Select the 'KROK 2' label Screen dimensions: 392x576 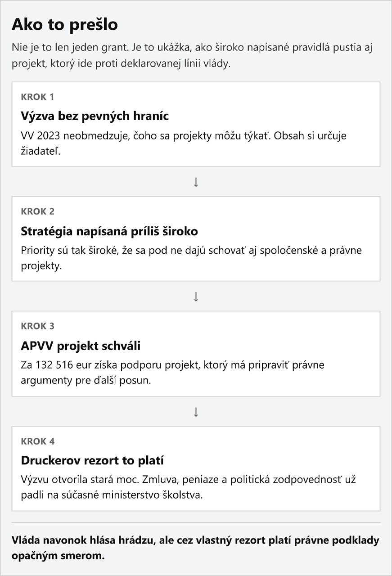pos(37,211)
